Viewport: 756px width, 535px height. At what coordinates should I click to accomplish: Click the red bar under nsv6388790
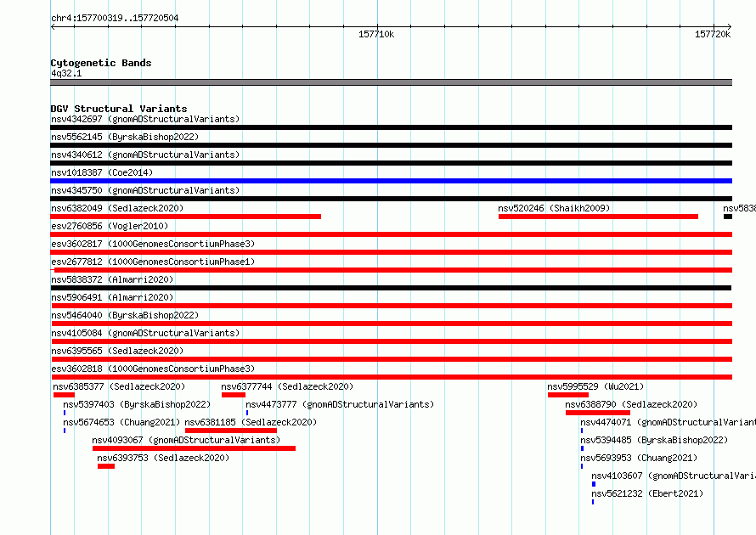(x=598, y=413)
